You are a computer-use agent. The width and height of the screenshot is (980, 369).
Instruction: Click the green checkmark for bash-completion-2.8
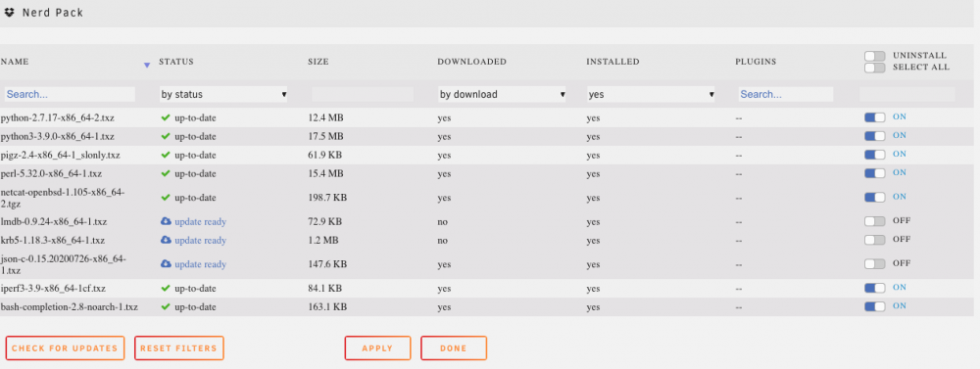(166, 306)
